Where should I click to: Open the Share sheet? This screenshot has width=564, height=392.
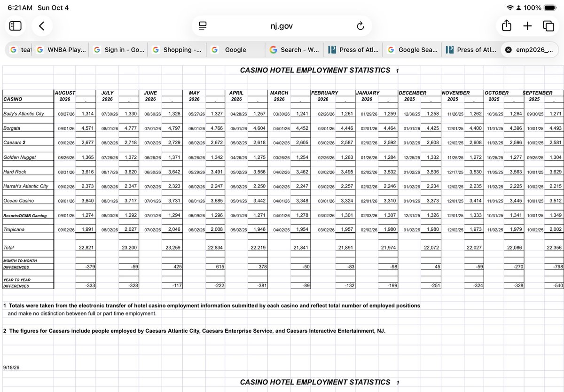pos(506,26)
